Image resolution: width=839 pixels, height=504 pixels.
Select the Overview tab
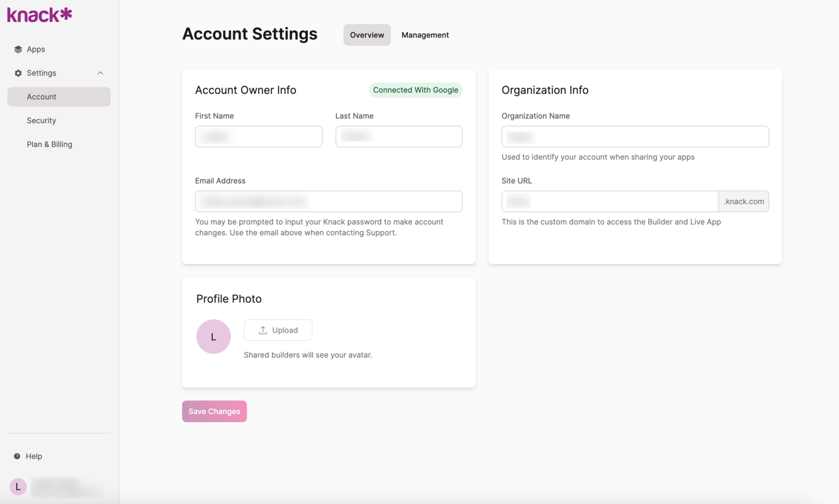coord(367,35)
